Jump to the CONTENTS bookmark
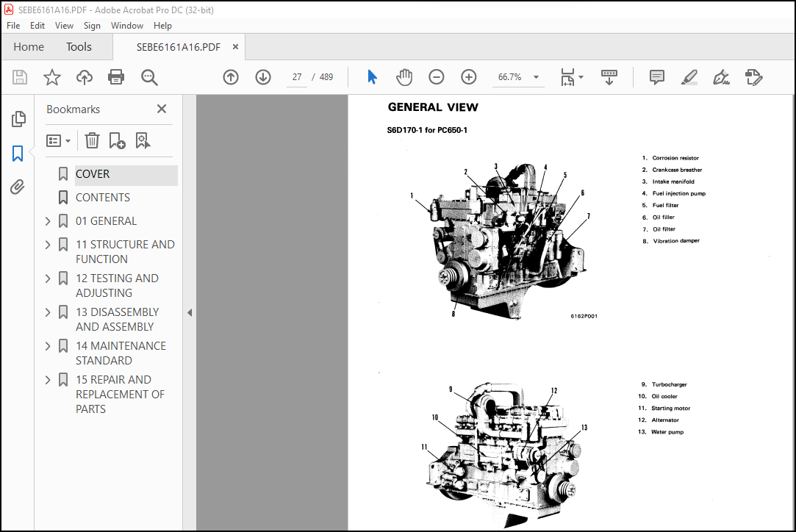796x532 pixels. tap(103, 198)
